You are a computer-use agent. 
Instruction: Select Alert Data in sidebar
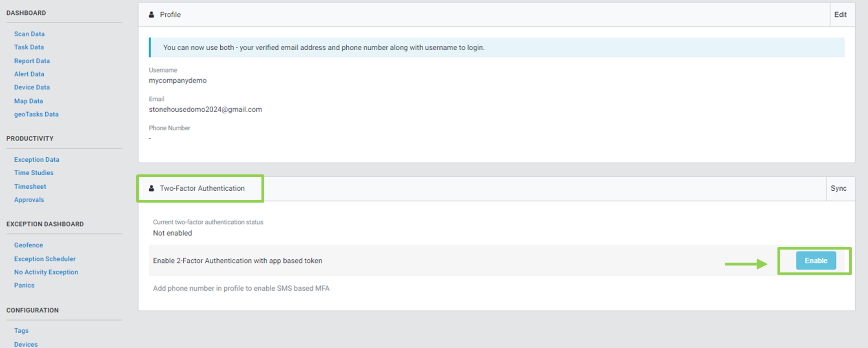pyautogui.click(x=29, y=74)
